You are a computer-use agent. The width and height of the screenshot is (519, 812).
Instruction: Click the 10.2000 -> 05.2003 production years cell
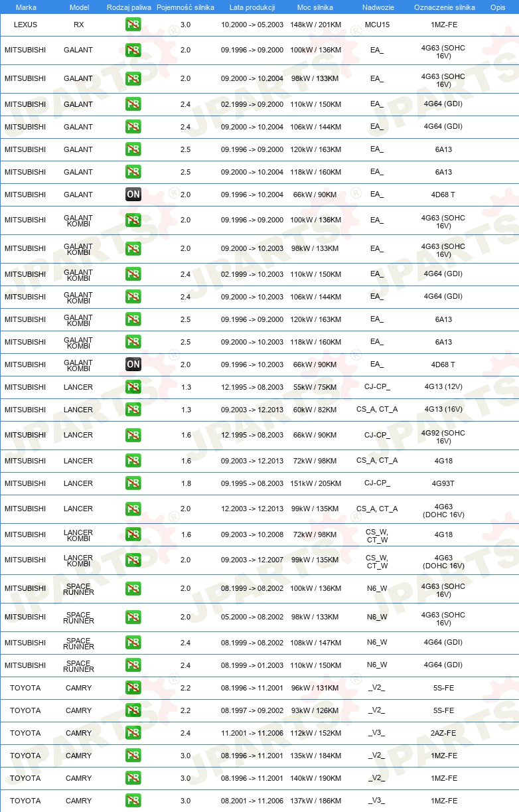252,25
